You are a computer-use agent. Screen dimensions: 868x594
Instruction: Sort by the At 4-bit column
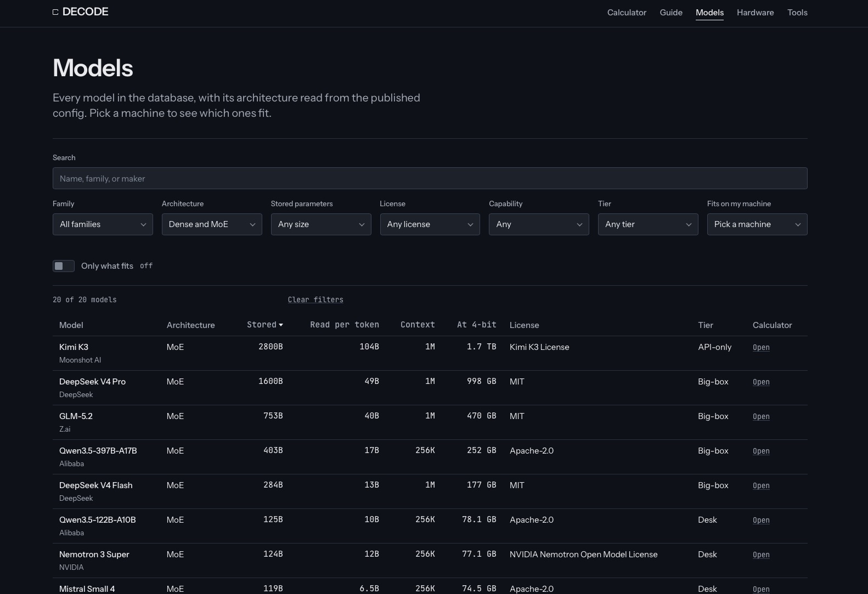click(476, 325)
